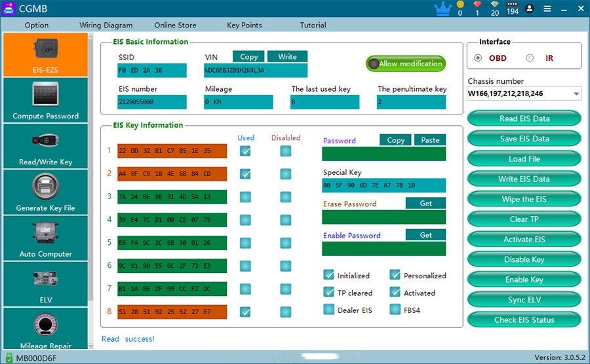Click the VIN Write button
The width and height of the screenshot is (590, 364).
click(288, 57)
